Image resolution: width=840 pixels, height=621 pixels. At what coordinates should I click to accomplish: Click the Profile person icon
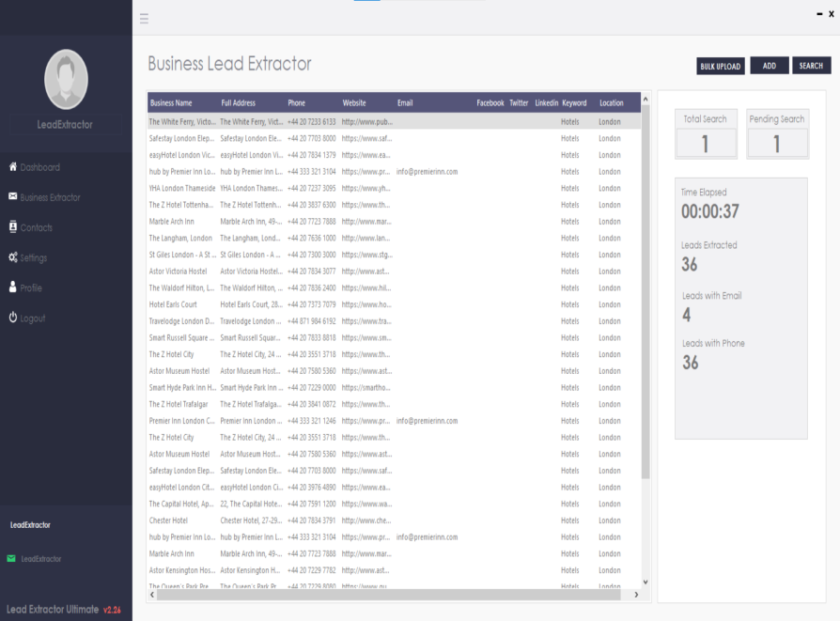coord(13,287)
